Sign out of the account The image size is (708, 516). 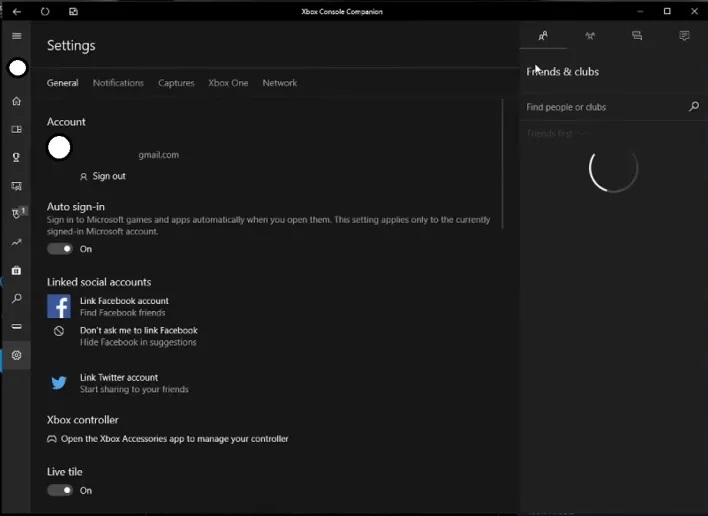point(103,176)
